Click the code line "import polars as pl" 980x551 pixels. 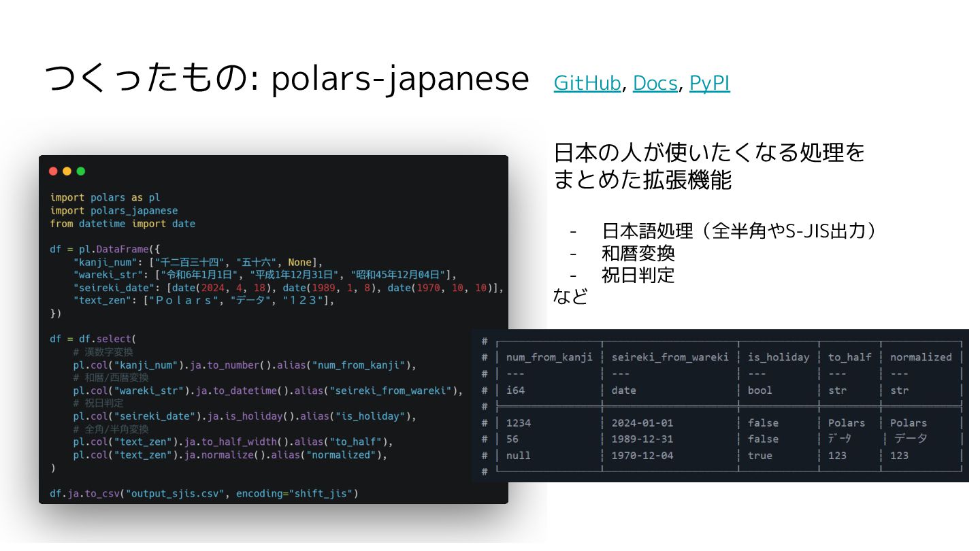coord(105,197)
